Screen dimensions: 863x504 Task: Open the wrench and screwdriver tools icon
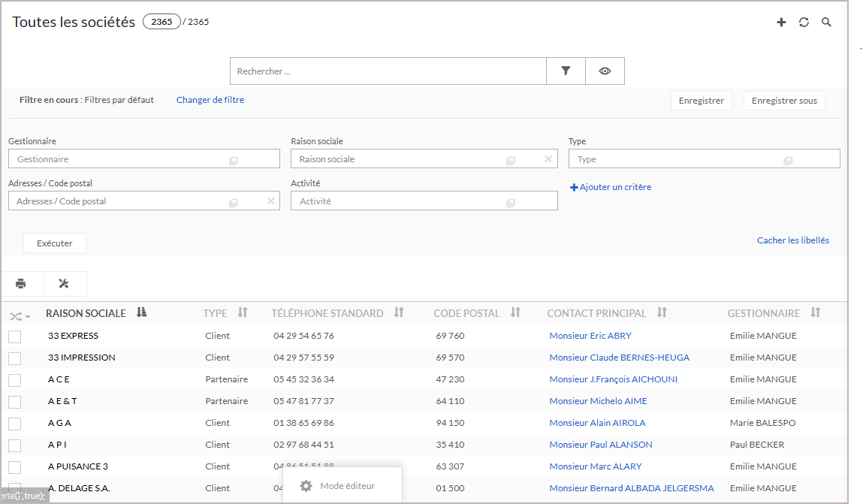click(x=64, y=284)
